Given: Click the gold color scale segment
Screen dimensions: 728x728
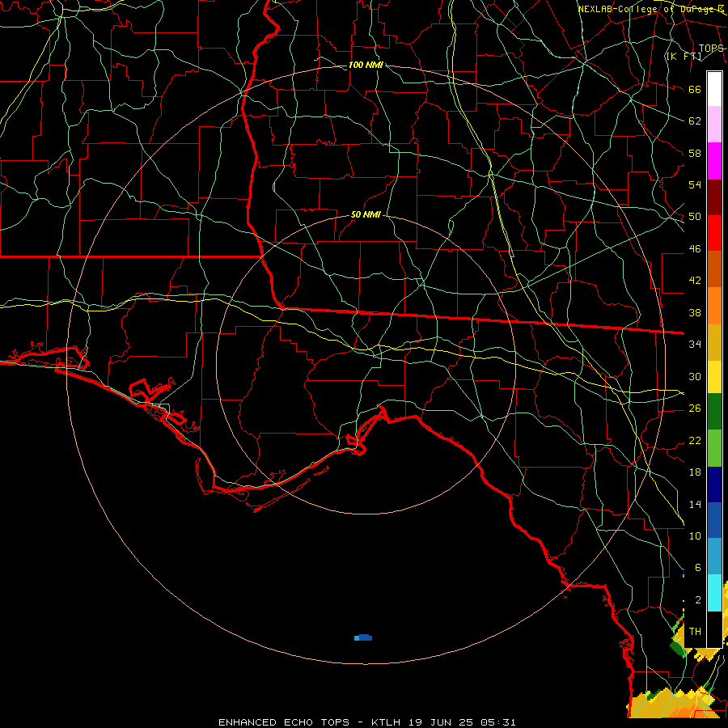Looking at the screenshot, I should pos(714,342).
